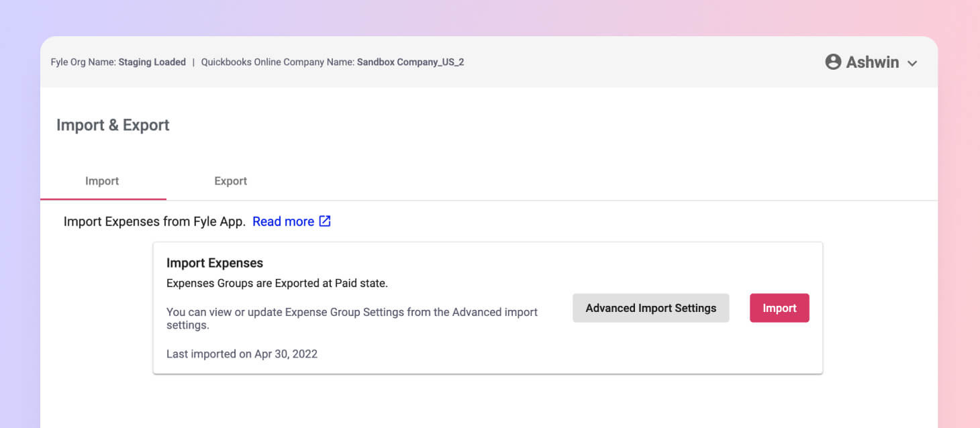
Task: Open the Read more link
Action: 283,221
